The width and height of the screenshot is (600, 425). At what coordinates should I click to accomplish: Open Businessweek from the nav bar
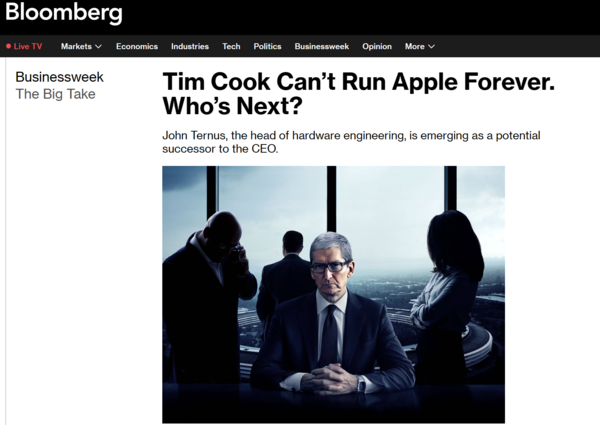pos(321,46)
